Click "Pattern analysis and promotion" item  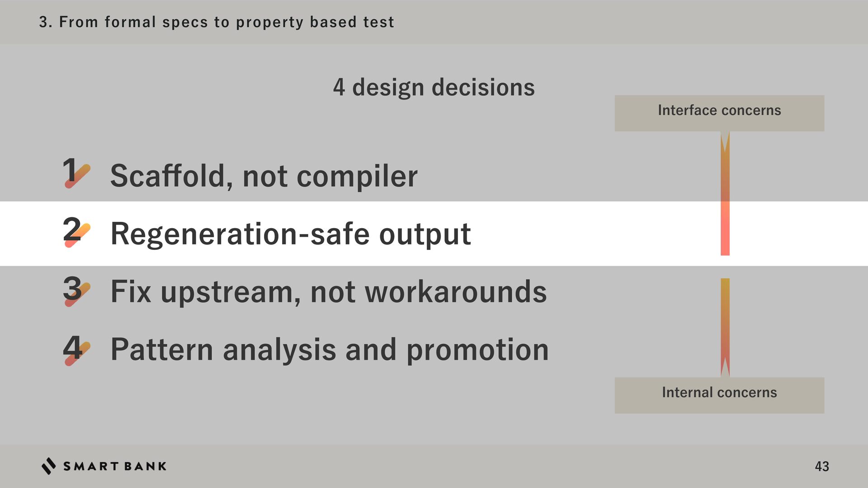(x=329, y=350)
